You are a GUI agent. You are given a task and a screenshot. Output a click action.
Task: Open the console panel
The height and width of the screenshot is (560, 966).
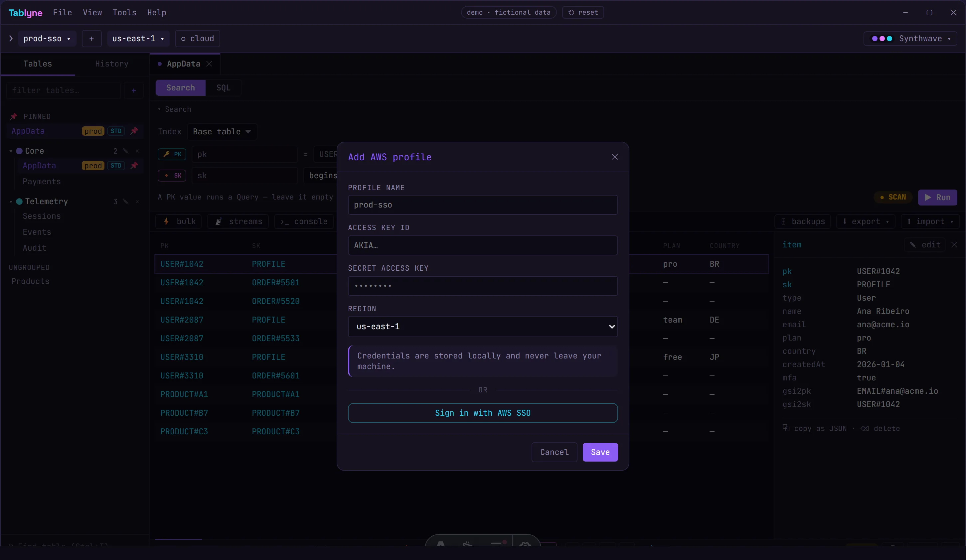pyautogui.click(x=304, y=221)
